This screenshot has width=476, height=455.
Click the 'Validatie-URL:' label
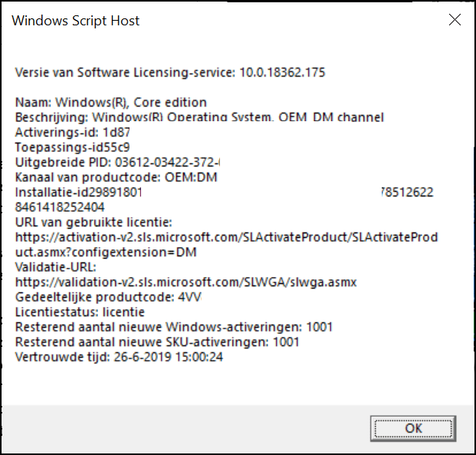[55, 267]
